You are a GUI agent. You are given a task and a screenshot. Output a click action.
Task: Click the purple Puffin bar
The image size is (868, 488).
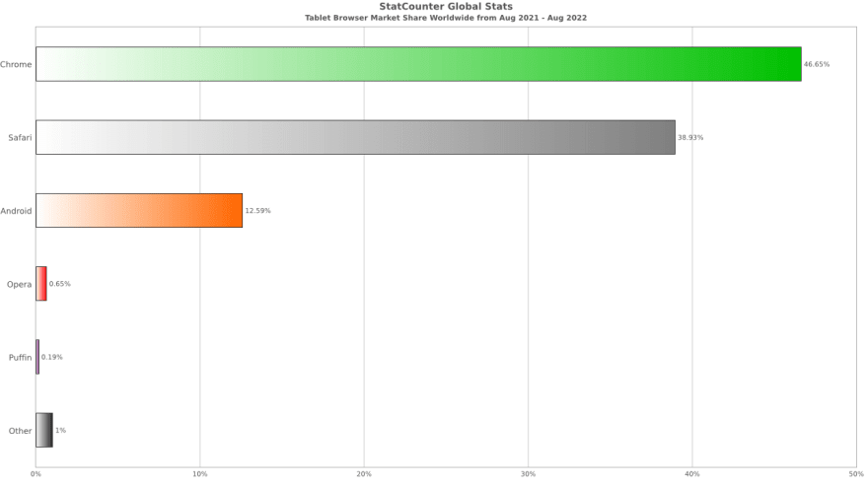(37, 357)
